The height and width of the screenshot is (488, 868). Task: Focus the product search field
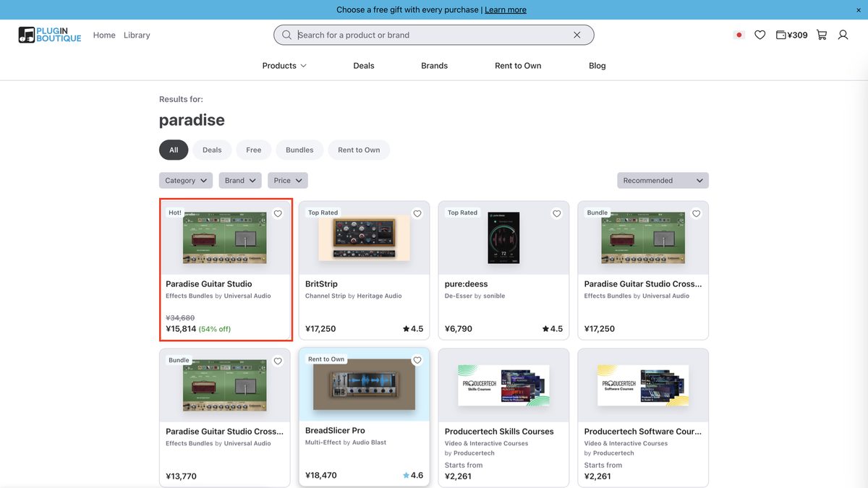[434, 35]
